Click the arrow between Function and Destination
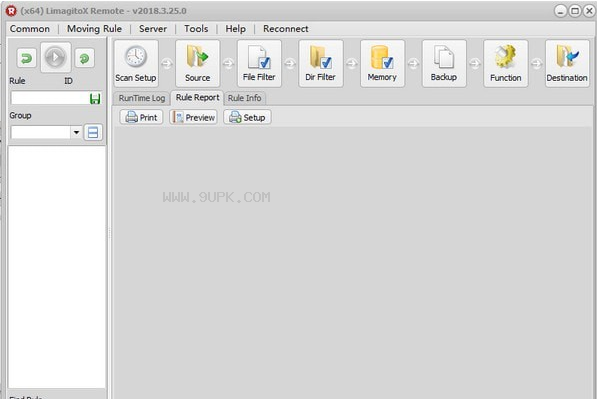597x399 pixels. 536,64
